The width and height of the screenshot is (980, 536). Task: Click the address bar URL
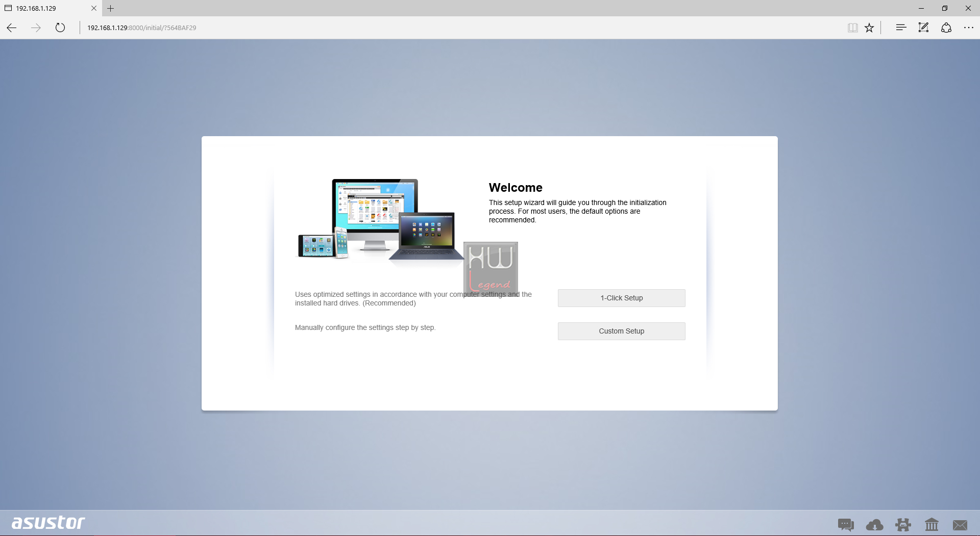[x=141, y=28]
